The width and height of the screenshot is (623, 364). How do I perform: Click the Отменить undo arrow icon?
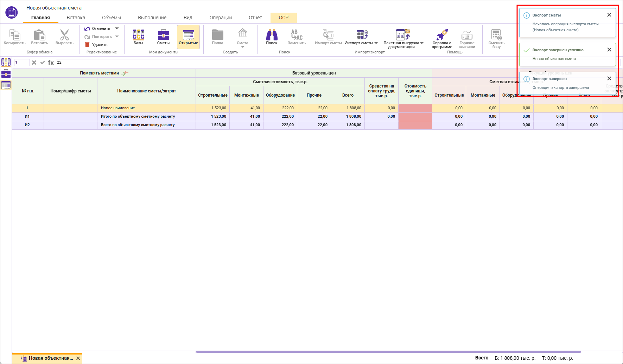tap(87, 29)
